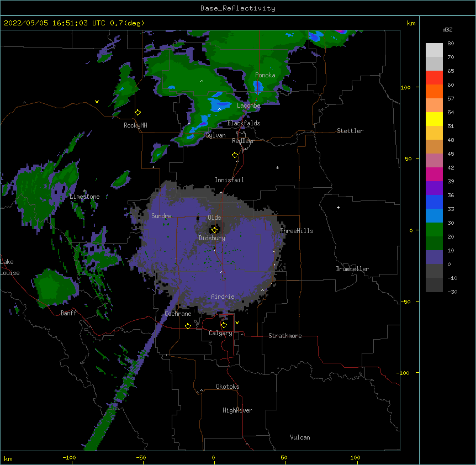Image resolution: width=476 pixels, height=465 pixels.
Task: Click the Strathmore label
Action: tap(285, 336)
